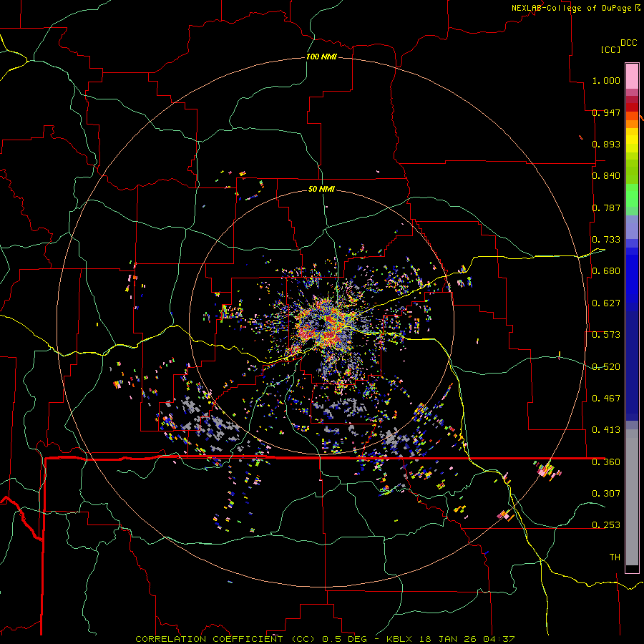The height and width of the screenshot is (644, 644).
Task: Click the 0.680 color scale value
Action: [x=606, y=271]
